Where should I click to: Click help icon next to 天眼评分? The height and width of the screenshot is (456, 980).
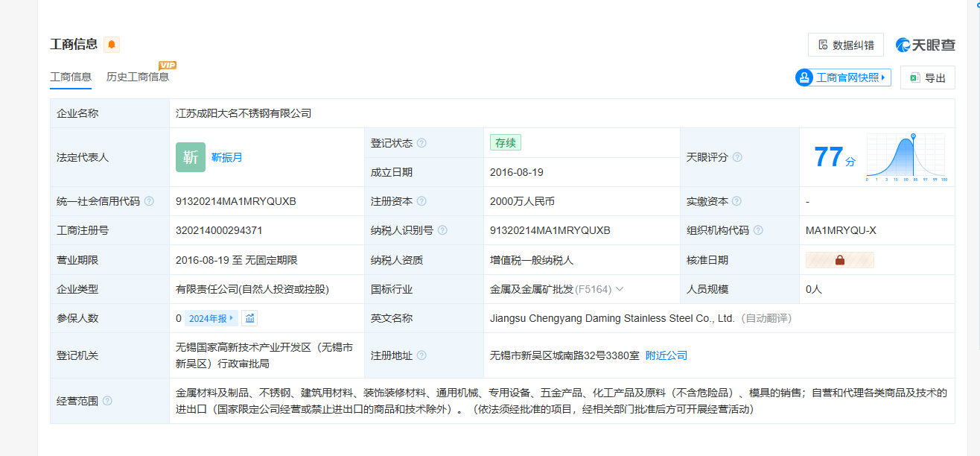737,157
